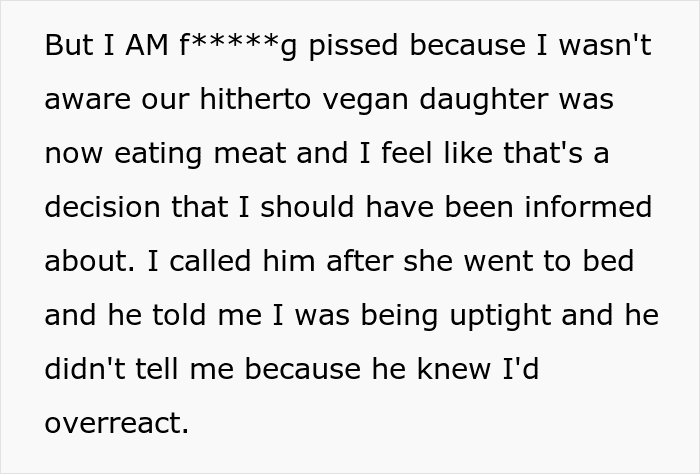Click the word "hitherto" in the text
The height and width of the screenshot is (474, 700).
click(255, 99)
